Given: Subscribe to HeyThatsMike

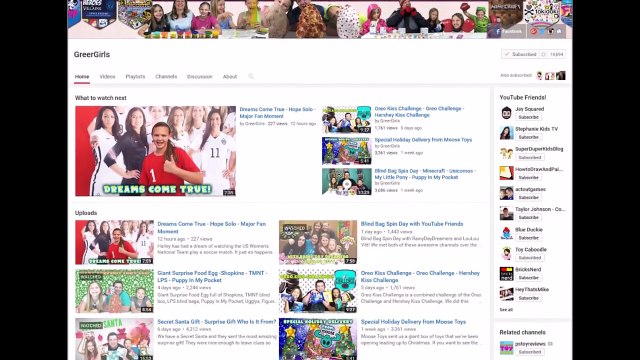Looking at the screenshot, I should tap(529, 298).
